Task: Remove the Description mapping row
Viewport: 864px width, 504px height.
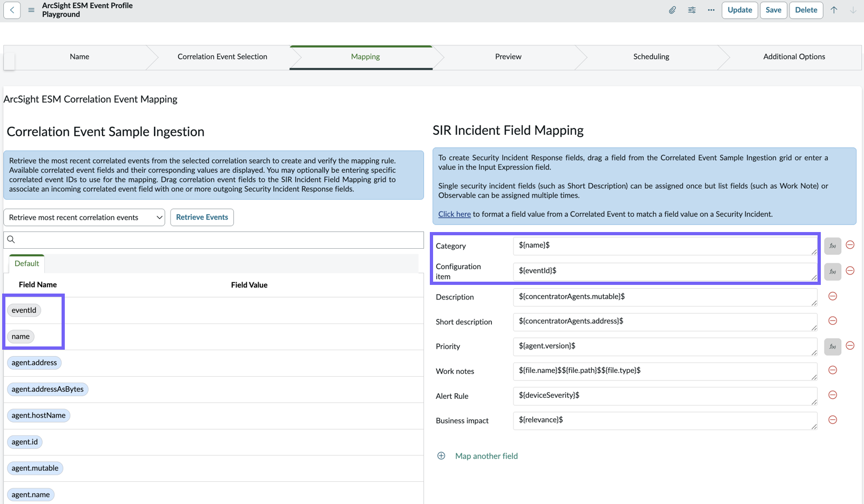Action: click(833, 296)
